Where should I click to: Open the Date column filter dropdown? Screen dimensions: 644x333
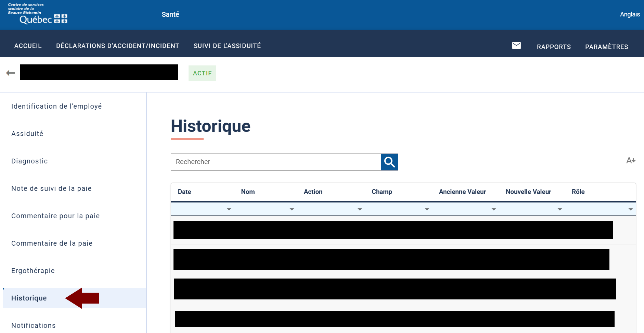229,209
